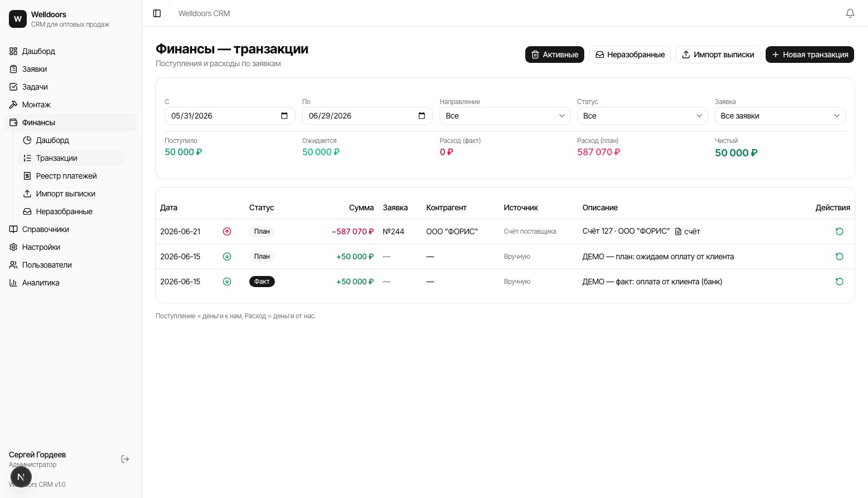The image size is (868, 498).
Task: Click Неразобранные header button
Action: pos(630,55)
